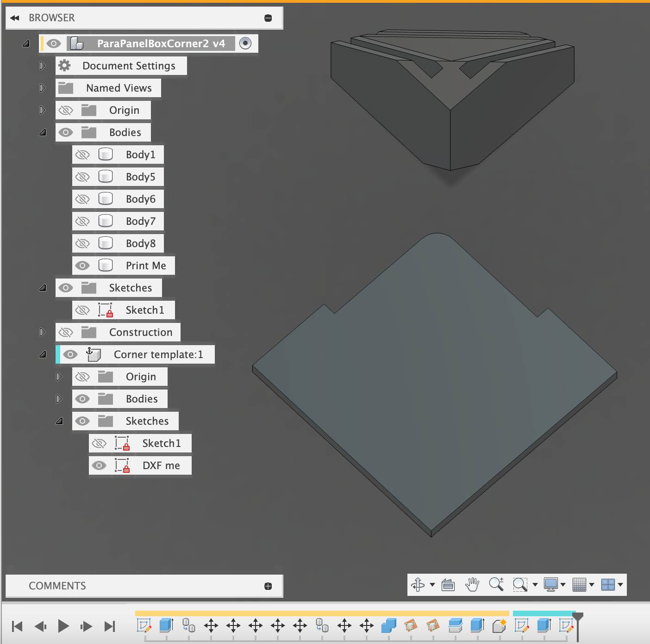Image resolution: width=650 pixels, height=644 pixels.
Task: Click the Look At icon
Action: (448, 585)
